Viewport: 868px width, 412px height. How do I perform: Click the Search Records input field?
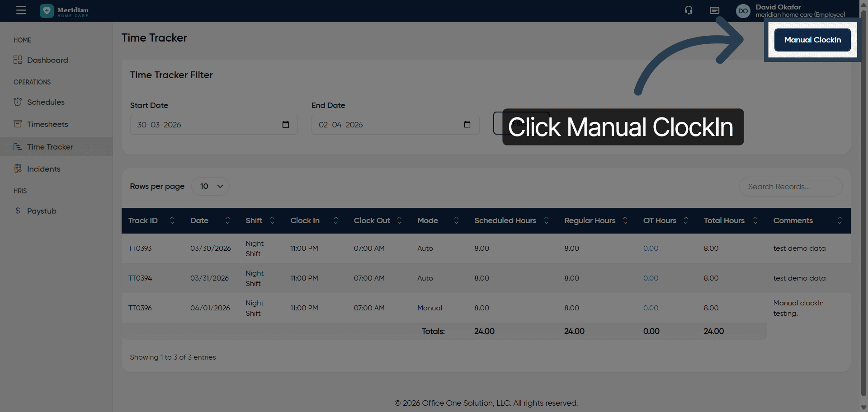pyautogui.click(x=790, y=187)
